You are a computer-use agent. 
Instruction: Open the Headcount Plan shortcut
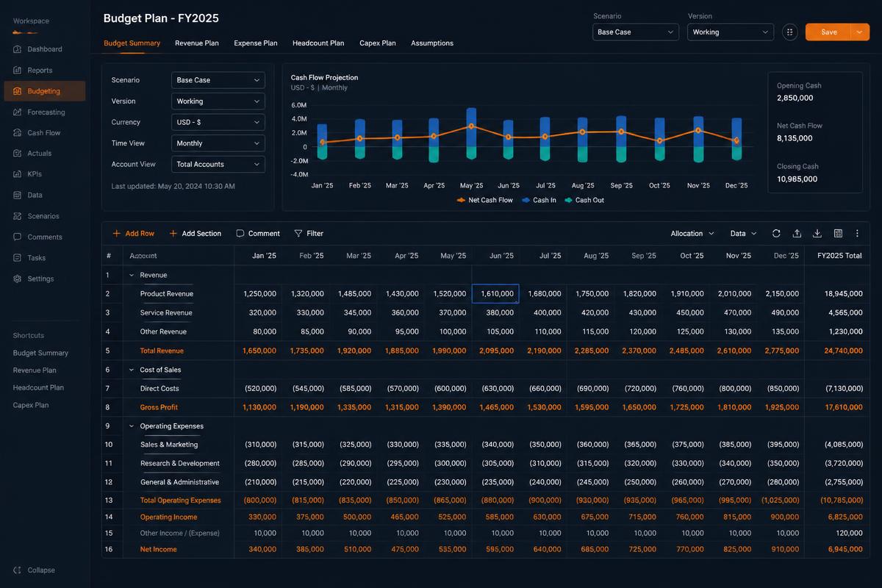pos(38,388)
